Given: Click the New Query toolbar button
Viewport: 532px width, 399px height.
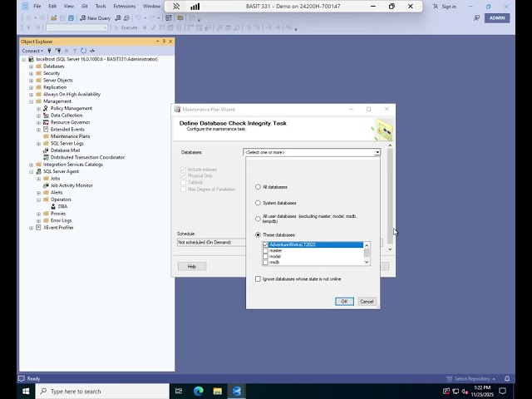Looking at the screenshot, I should point(96,18).
